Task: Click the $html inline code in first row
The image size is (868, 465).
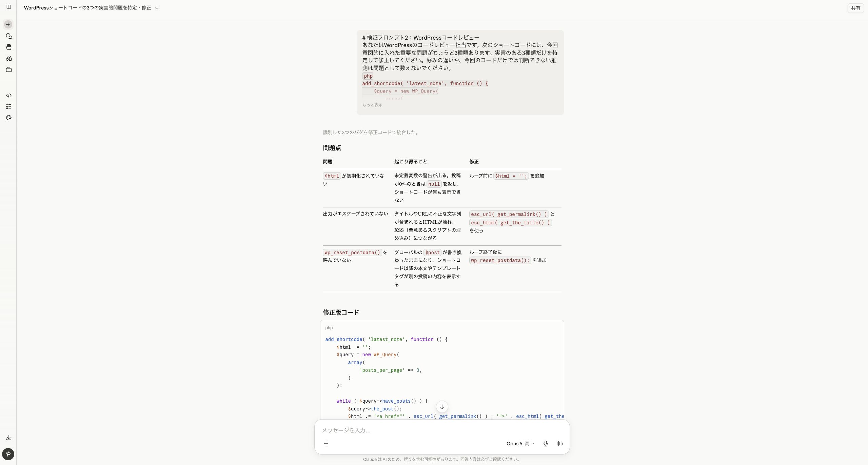Action: coord(332,176)
